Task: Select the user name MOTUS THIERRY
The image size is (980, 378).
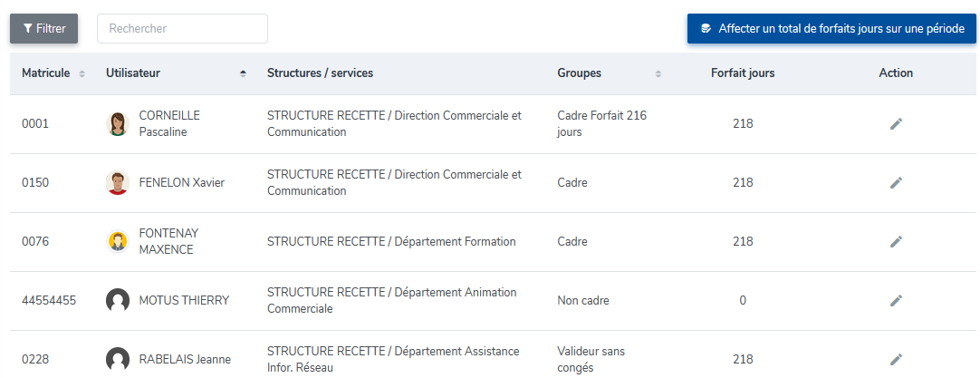Action: [184, 301]
